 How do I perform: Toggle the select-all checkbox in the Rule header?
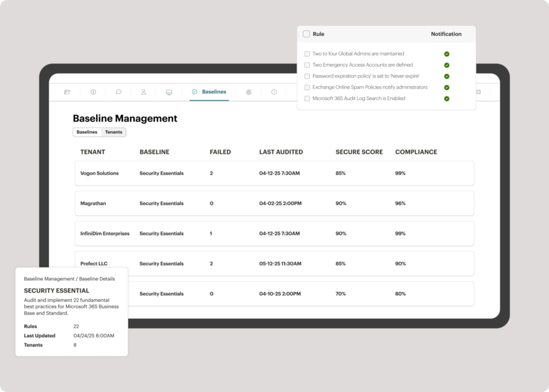(307, 33)
